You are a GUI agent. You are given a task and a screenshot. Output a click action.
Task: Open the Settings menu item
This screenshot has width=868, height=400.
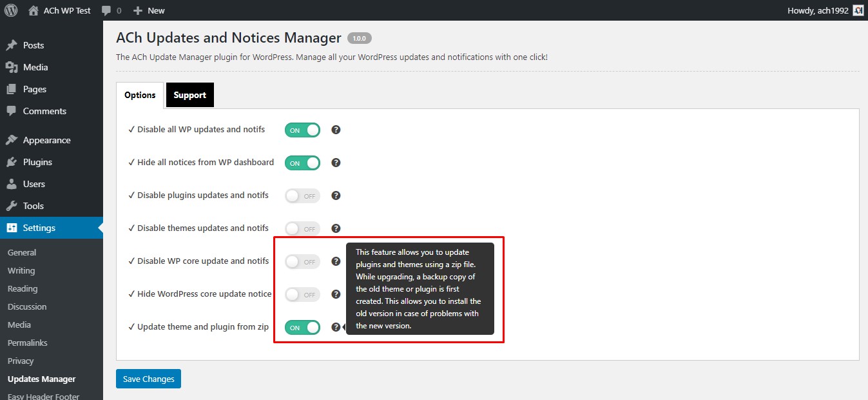point(52,228)
